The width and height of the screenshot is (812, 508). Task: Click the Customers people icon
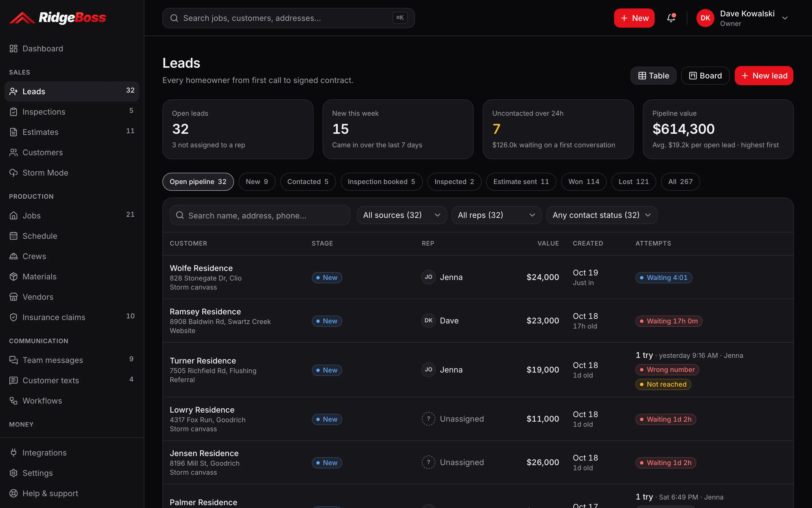(x=14, y=152)
